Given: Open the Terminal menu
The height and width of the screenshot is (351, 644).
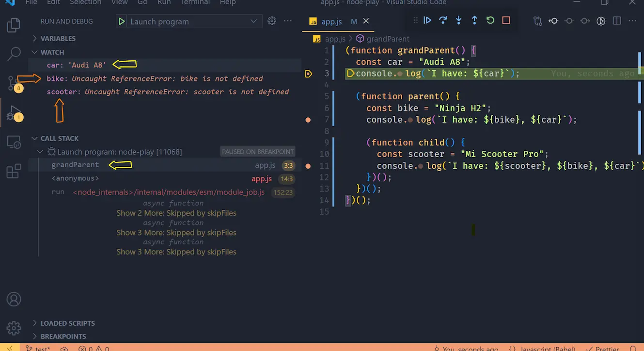Looking at the screenshot, I should point(195,2).
